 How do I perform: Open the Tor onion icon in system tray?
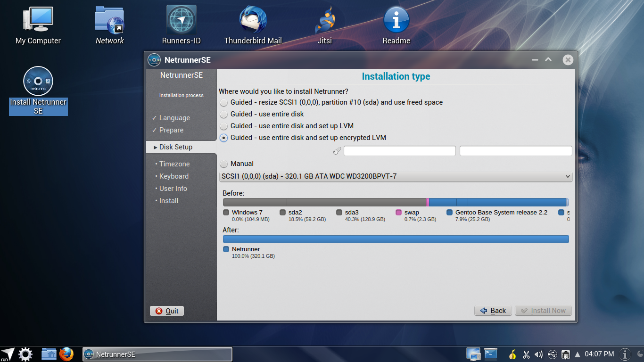pos(512,354)
